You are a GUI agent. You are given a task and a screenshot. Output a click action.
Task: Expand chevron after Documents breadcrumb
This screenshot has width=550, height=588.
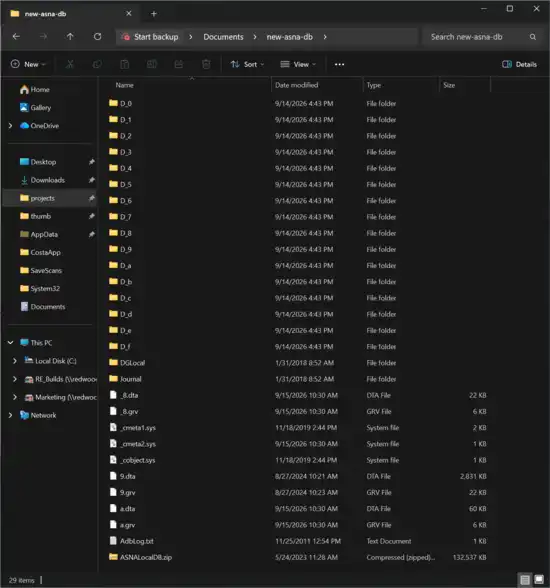tap(255, 37)
